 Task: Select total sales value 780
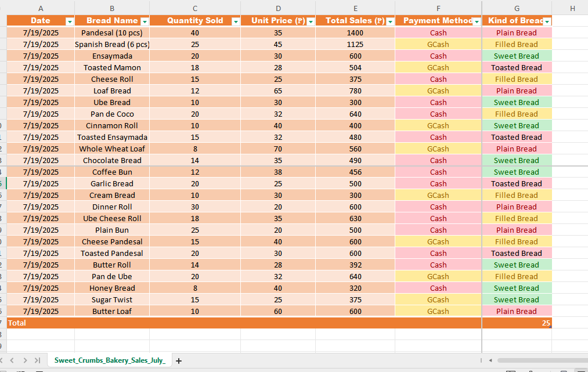[355, 91]
